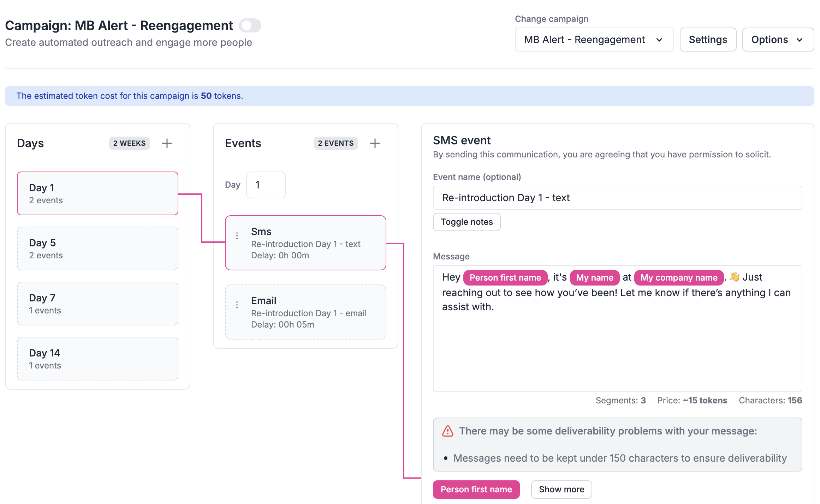Select the Email re-introduction event card
Screen dimensions: 820x504
305,312
